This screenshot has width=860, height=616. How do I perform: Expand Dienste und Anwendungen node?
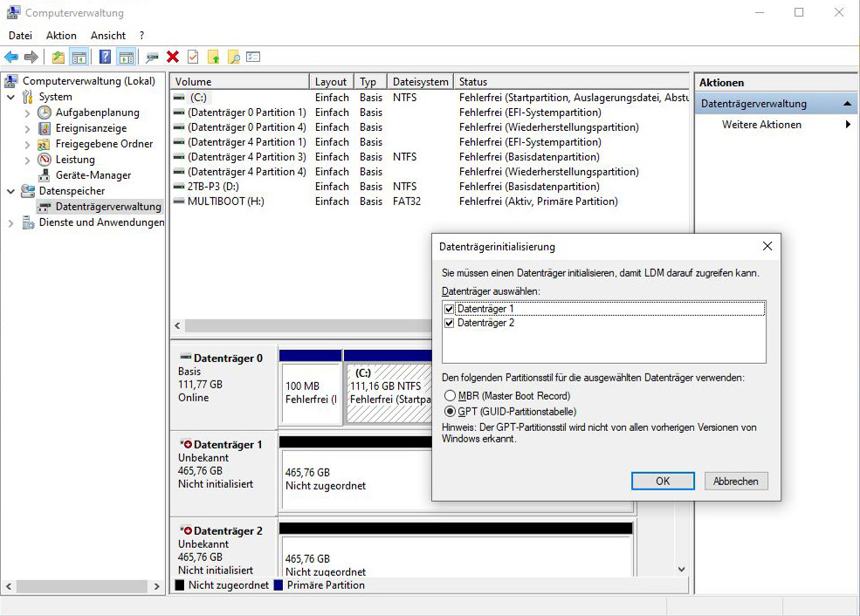(11, 222)
